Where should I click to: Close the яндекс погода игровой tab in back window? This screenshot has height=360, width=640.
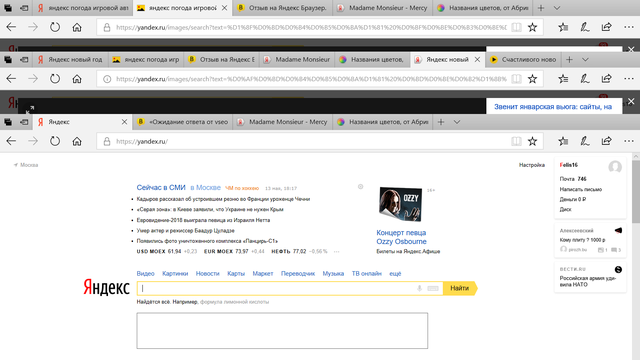click(224, 8)
